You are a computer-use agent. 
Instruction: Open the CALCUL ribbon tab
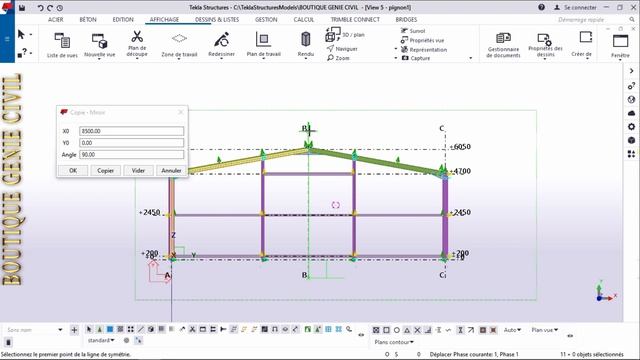304,20
